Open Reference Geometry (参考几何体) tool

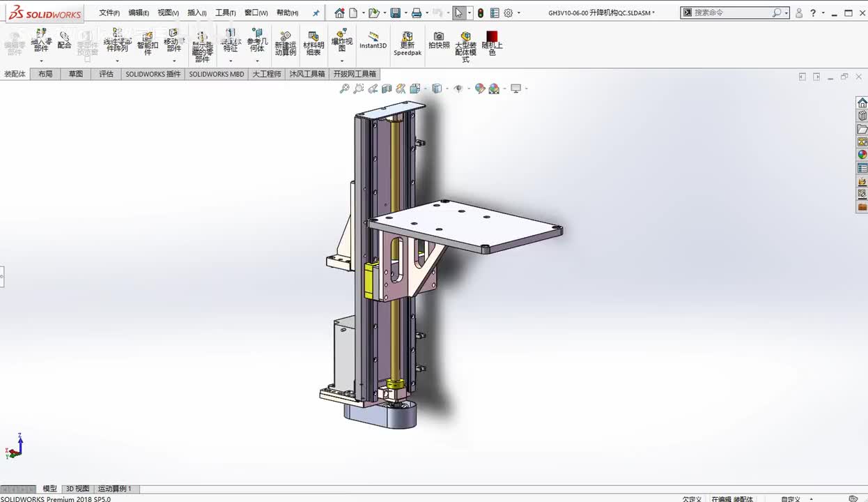(x=257, y=40)
